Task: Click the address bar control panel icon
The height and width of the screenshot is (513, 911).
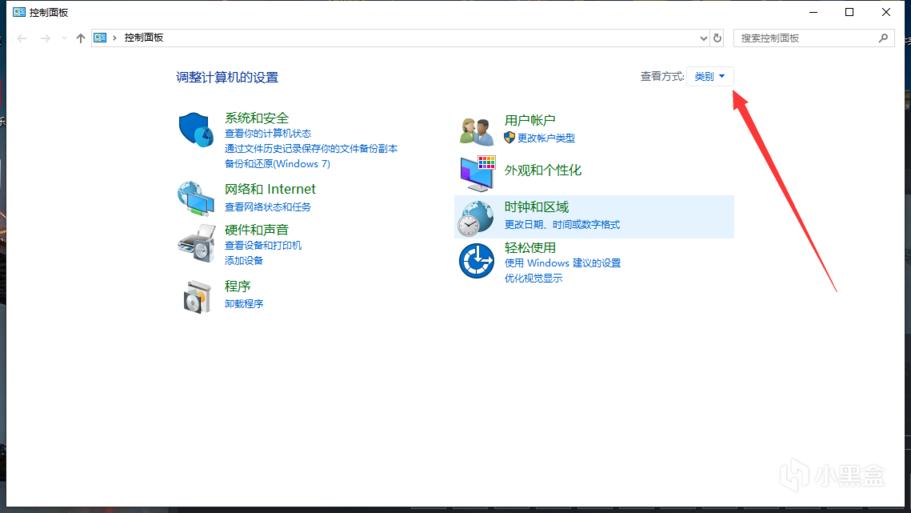Action: tap(100, 38)
